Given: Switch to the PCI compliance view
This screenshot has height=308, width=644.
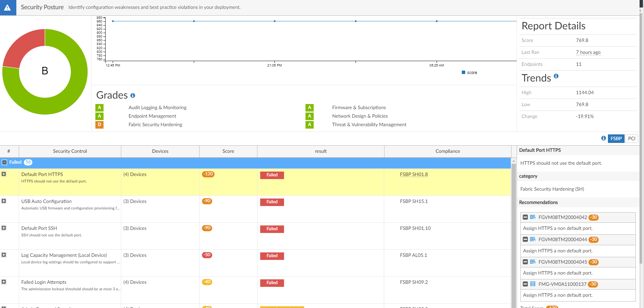Looking at the screenshot, I should click(x=632, y=138).
